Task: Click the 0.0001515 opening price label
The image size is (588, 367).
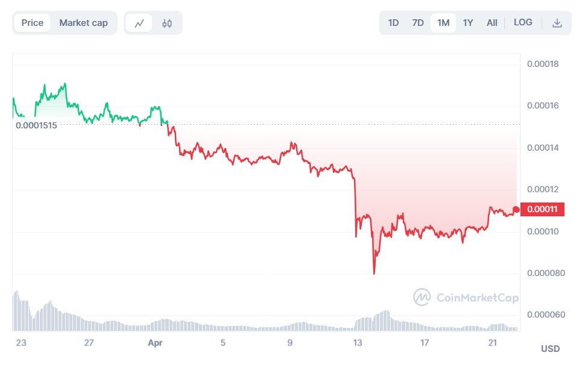Action: click(x=36, y=125)
